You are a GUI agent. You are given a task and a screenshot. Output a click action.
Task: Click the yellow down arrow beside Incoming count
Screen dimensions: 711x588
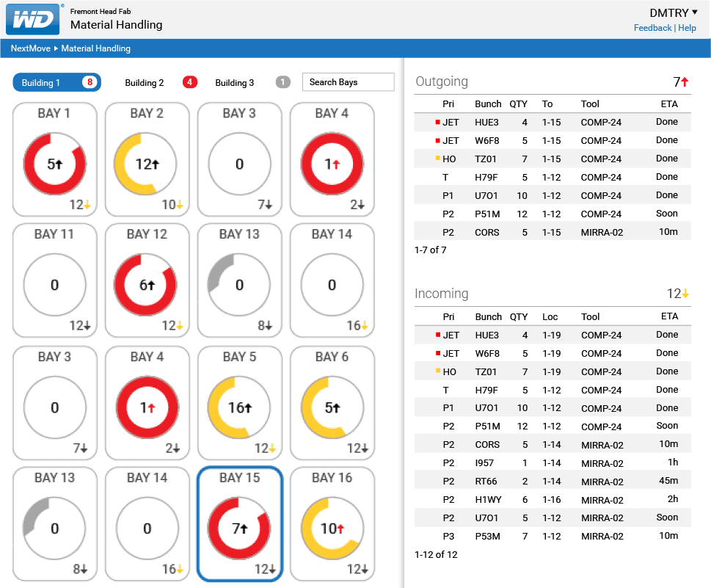[685, 294]
